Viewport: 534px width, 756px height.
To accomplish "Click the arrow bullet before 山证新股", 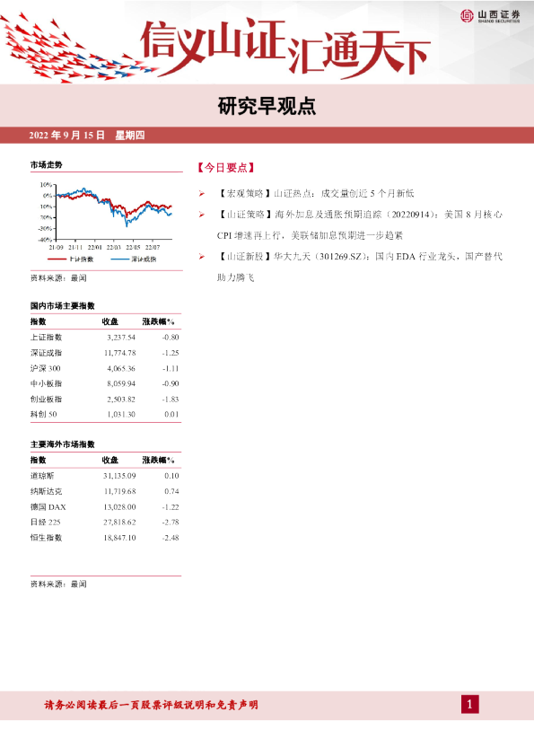I will pyautogui.click(x=202, y=257).
